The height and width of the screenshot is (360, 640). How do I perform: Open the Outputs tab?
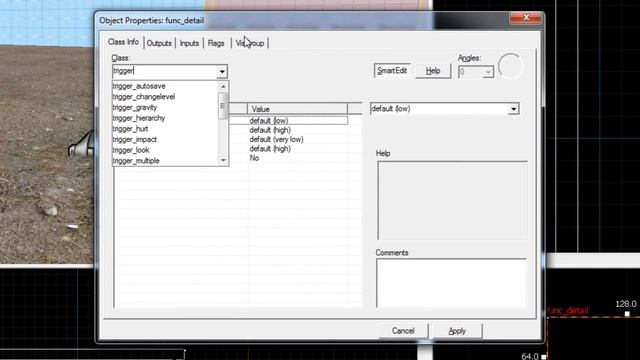159,43
